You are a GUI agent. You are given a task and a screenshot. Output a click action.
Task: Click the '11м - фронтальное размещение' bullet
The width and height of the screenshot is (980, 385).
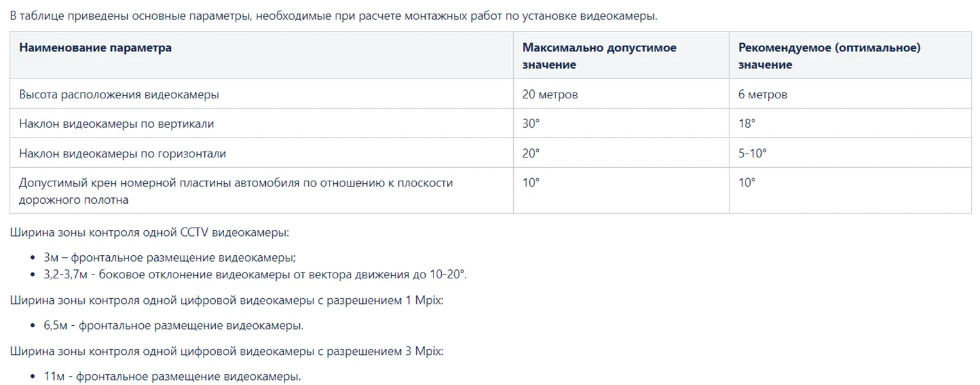pyautogui.click(x=172, y=377)
